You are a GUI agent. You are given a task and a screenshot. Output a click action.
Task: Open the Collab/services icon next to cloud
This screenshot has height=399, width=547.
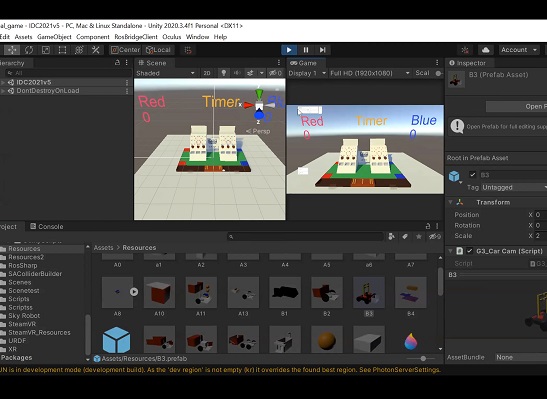(465, 50)
